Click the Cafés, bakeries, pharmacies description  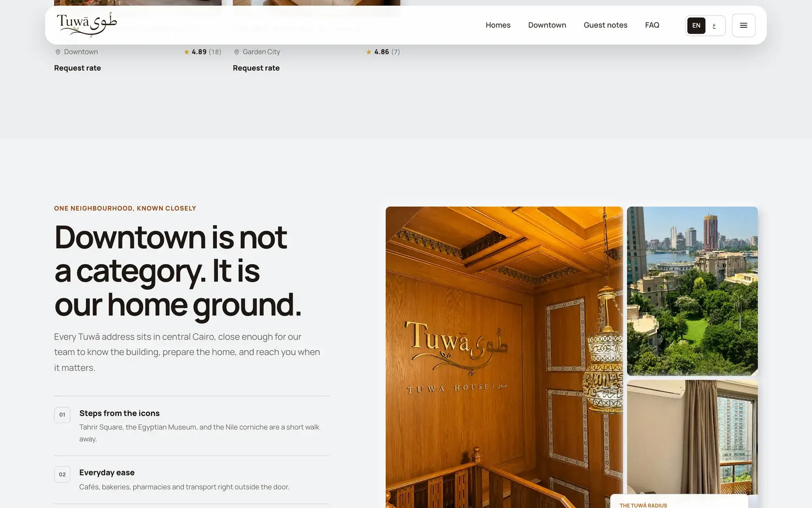coord(184,487)
